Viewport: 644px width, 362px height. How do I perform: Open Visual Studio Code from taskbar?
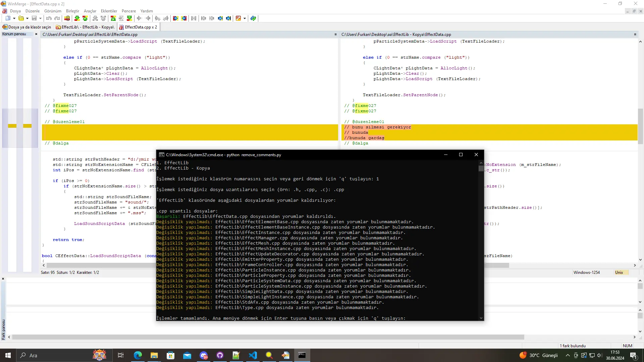pyautogui.click(x=253, y=355)
